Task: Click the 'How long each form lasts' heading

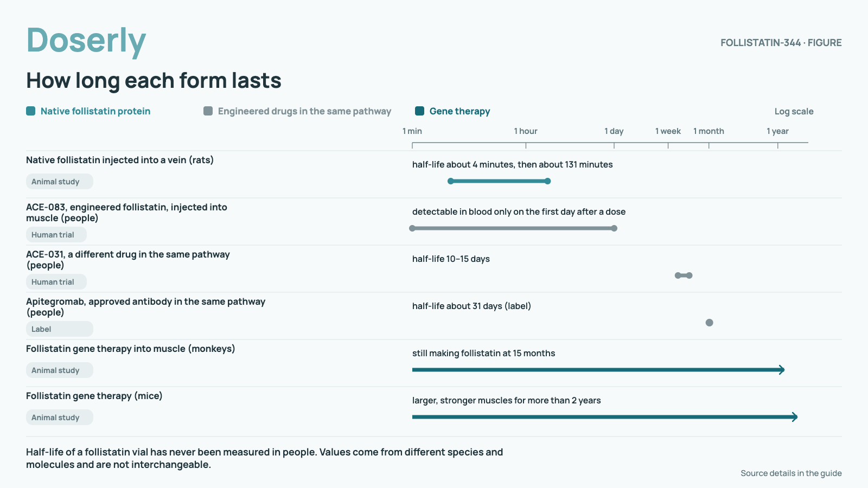Action: click(154, 80)
